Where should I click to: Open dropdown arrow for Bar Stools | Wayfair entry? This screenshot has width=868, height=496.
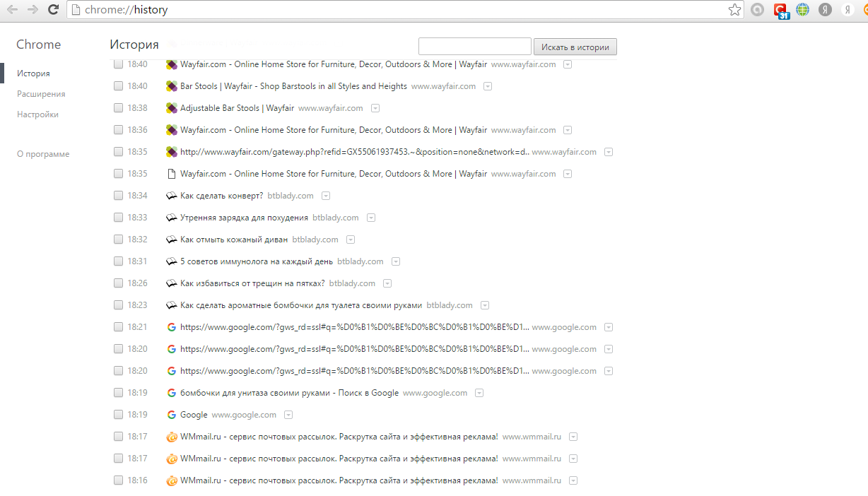click(x=488, y=86)
